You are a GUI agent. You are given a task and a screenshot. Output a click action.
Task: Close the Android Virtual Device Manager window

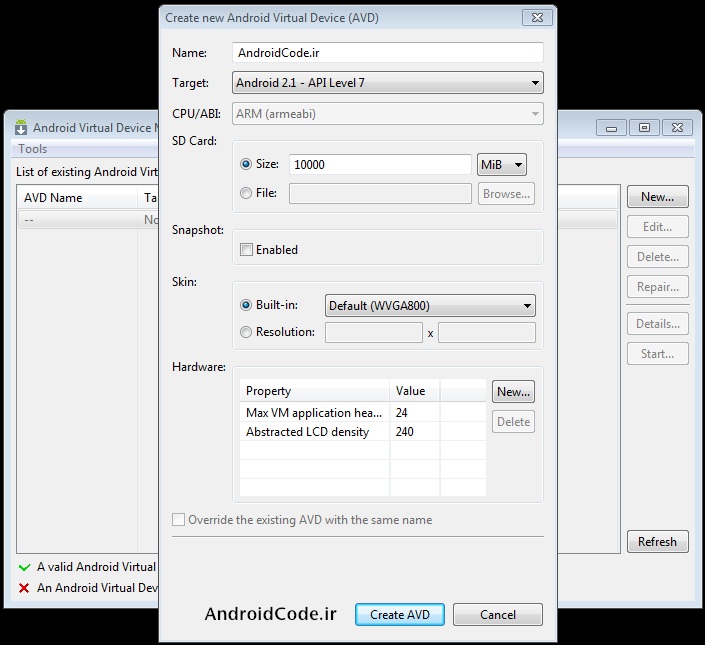click(676, 127)
